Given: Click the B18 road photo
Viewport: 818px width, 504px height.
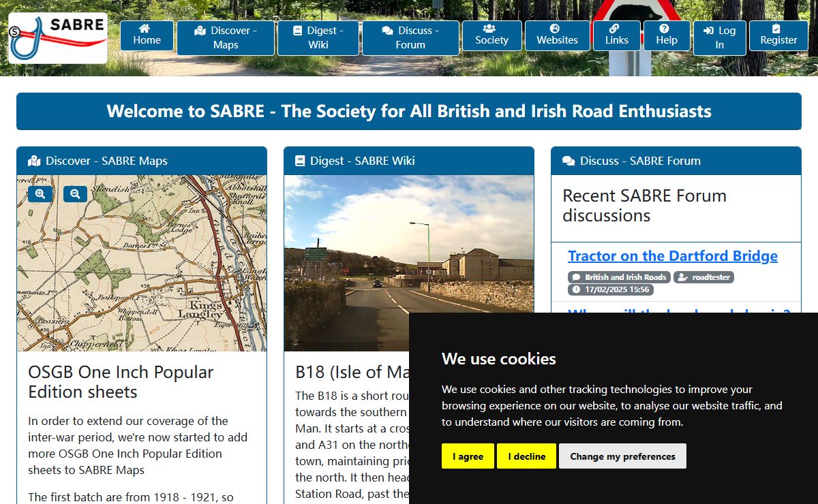Looking at the screenshot, I should point(409,264).
